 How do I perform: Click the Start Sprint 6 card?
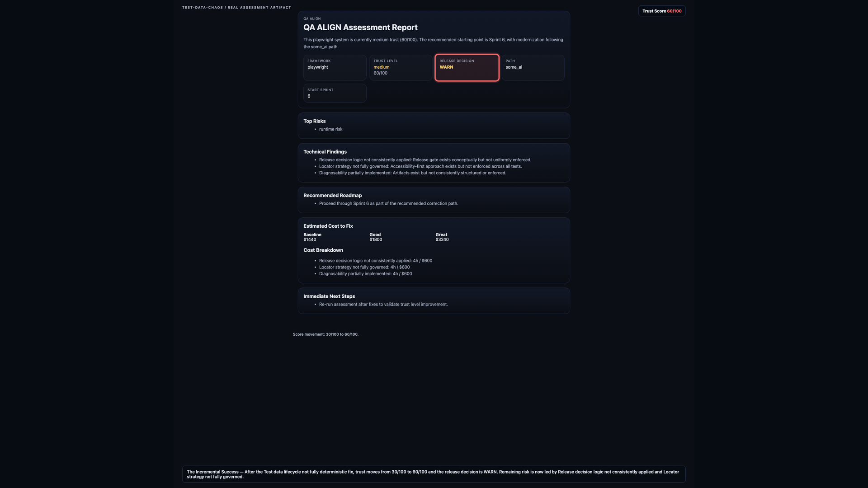pos(335,93)
